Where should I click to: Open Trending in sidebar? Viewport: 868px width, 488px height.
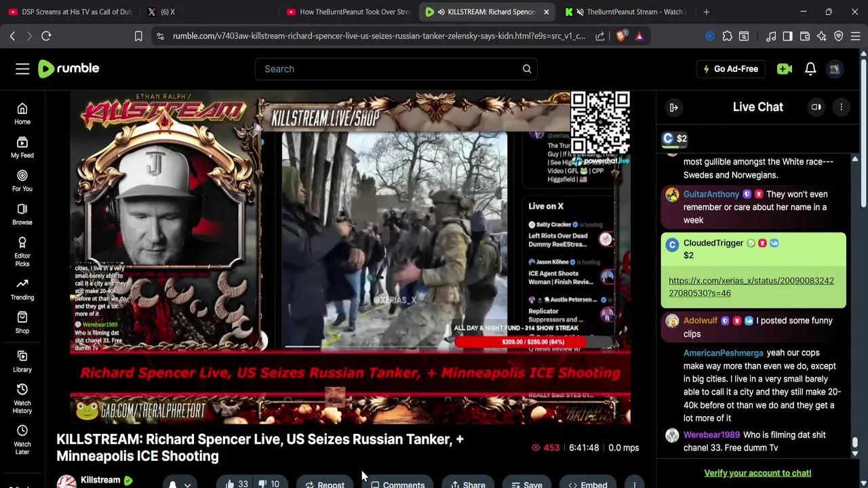(22, 289)
